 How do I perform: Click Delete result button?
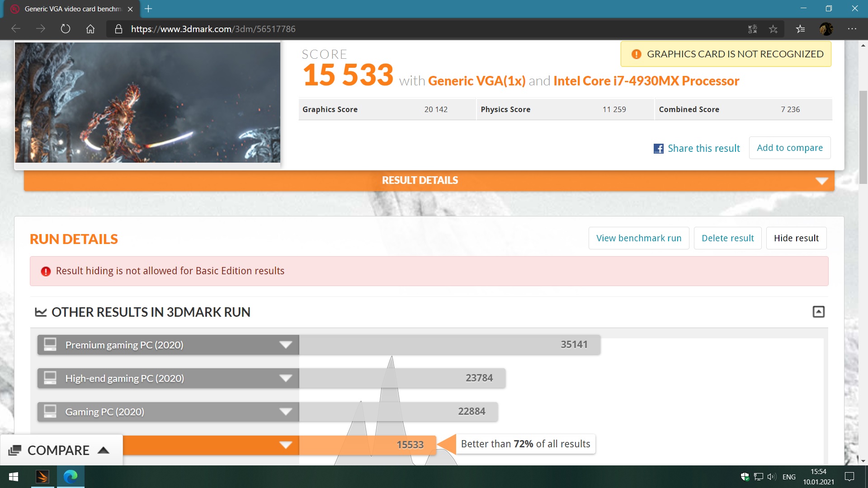(x=728, y=238)
